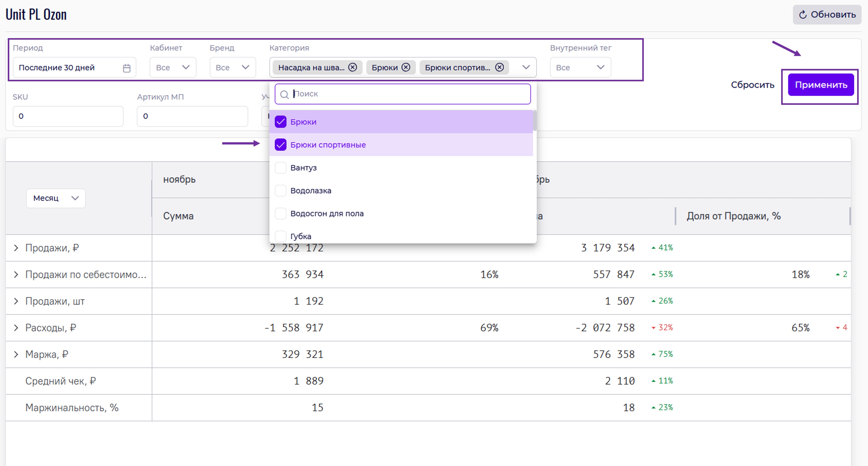Remove the 'Брюки спортив...' category chip

499,67
